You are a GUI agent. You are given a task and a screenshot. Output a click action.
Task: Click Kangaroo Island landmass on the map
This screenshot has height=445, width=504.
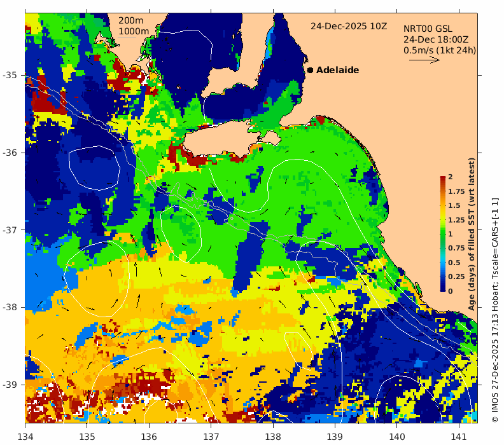click(x=222, y=140)
